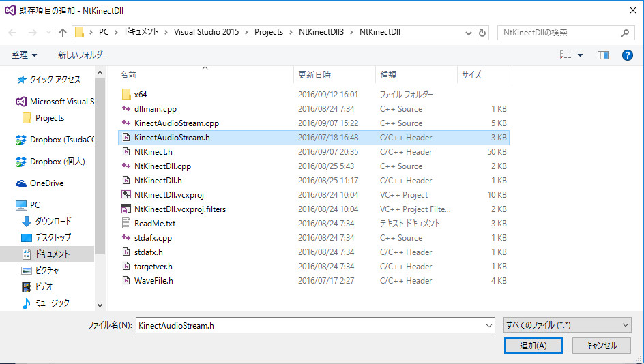Select the x64 folder icon
Image resolution: width=644 pixels, height=364 pixels.
pyautogui.click(x=126, y=95)
